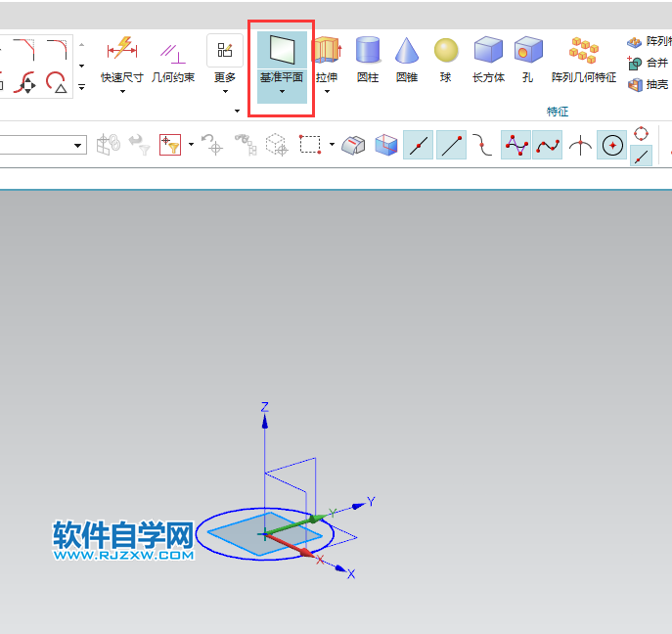Choose the rectangle selection marquee tool
The height and width of the screenshot is (634, 672).
[x=311, y=145]
